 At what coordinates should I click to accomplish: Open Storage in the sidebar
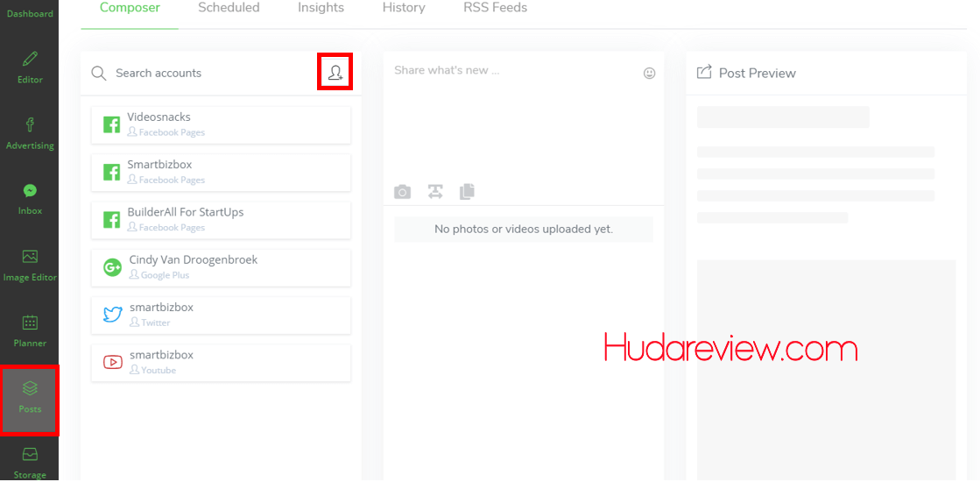(30, 462)
